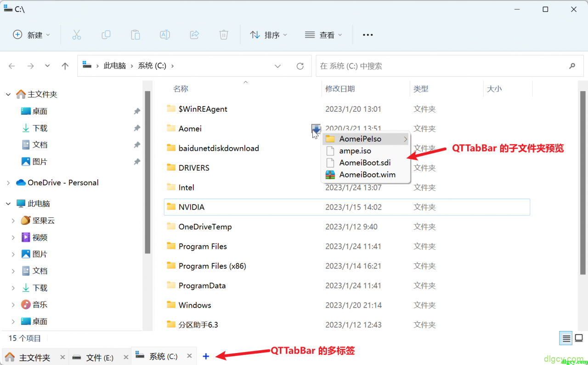The width and height of the screenshot is (588, 365).
Task: Click the Cut scissors icon in toolbar
Action: [76, 35]
